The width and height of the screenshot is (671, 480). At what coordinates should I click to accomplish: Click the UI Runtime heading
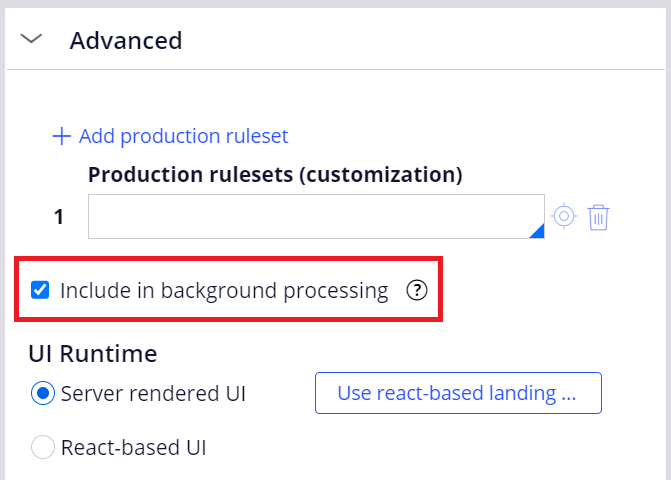tap(93, 354)
